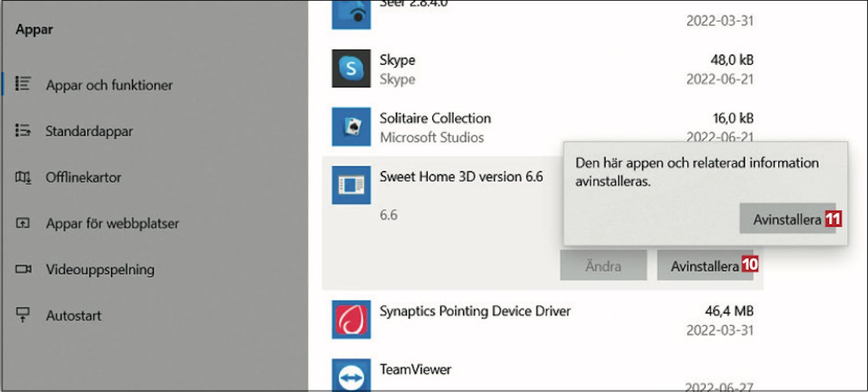The height and width of the screenshot is (392, 868).
Task: Open Appar och funktioner section
Action: click(x=109, y=85)
